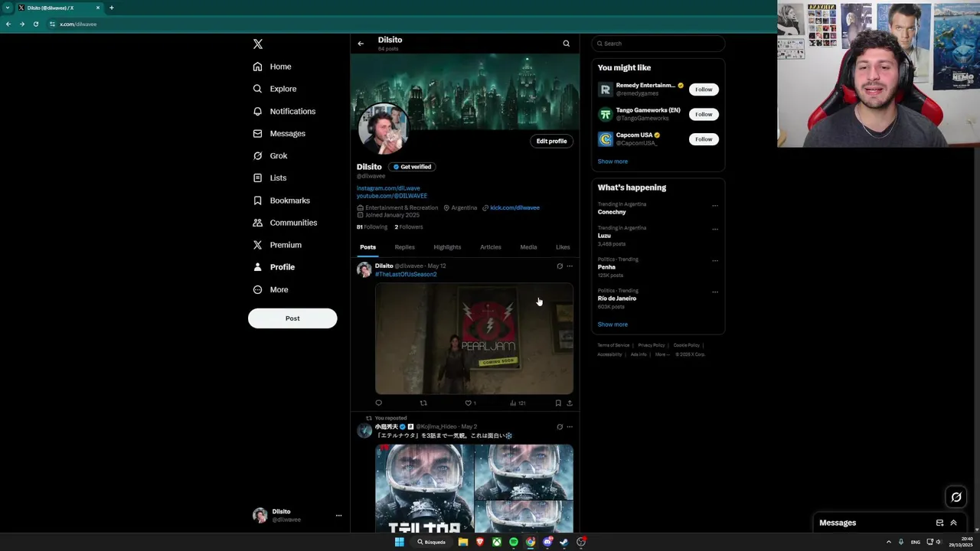
Task: Open Grok from sidebar
Action: coord(270,155)
